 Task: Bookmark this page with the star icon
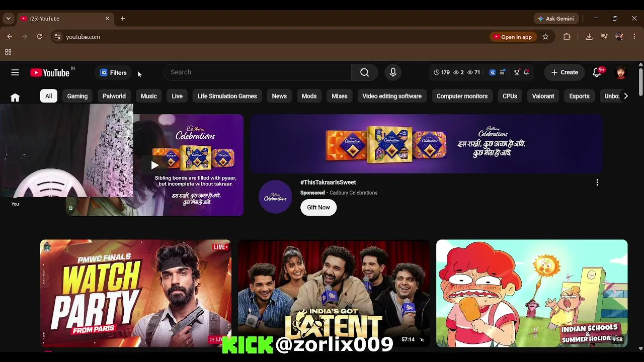[545, 37]
